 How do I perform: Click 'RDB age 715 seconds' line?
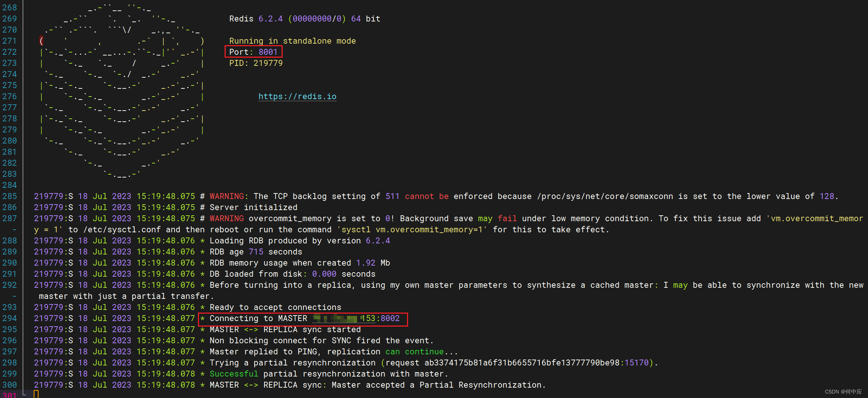click(256, 252)
